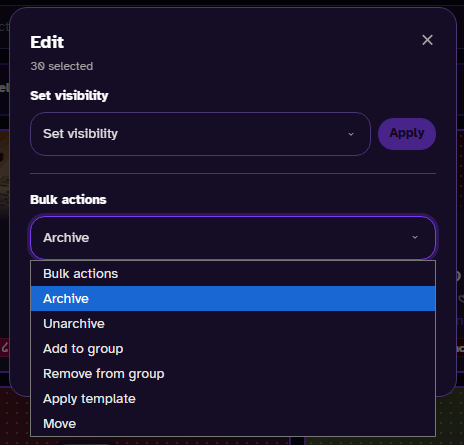Click the pink hook icon at left edge
464x445 pixels.
click(4, 347)
